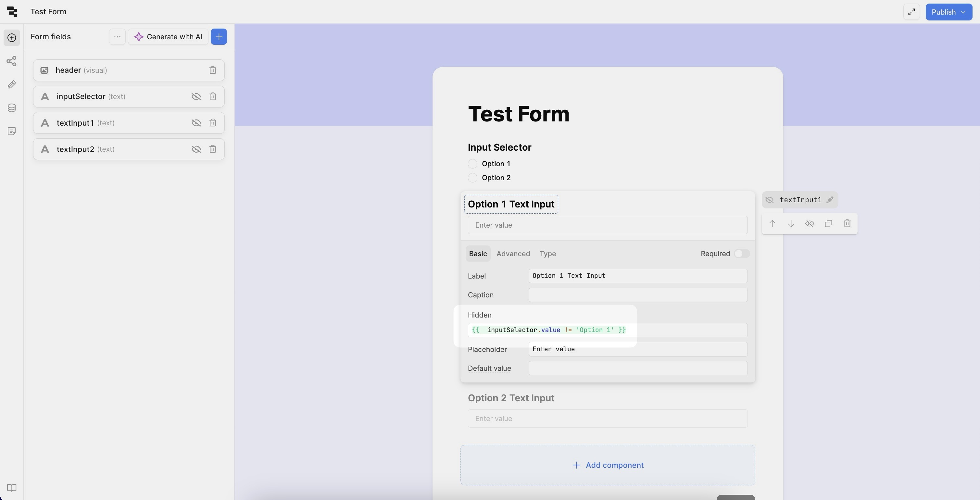Click the three-dots more options button
980x500 pixels.
[117, 37]
